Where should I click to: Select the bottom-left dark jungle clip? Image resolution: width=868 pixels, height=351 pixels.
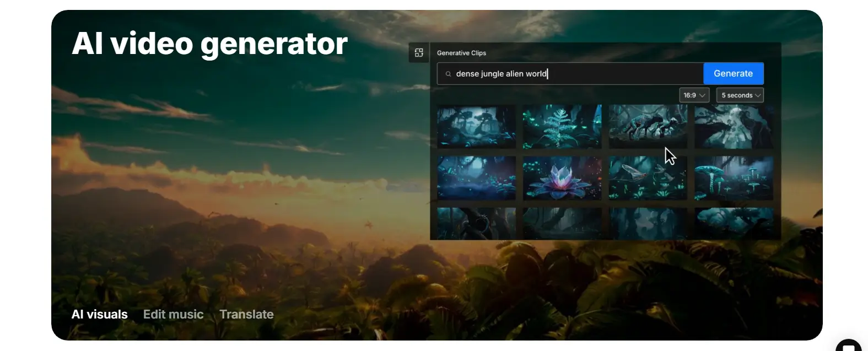pos(476,223)
